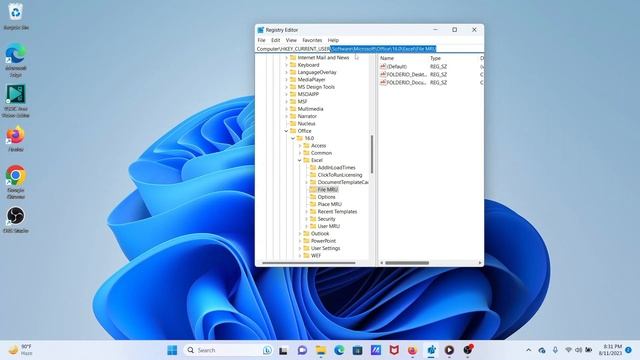Select the File MRU key

pos(327,190)
